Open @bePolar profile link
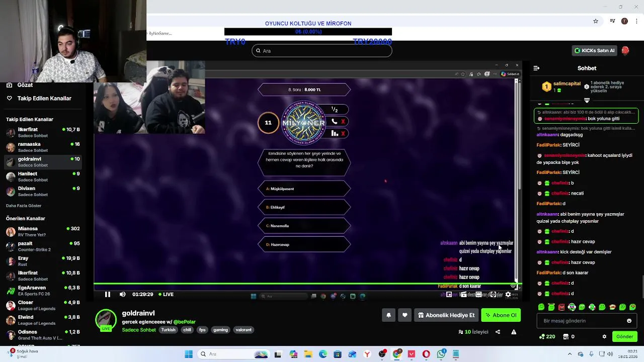This screenshot has width=644, height=362. [x=184, y=322]
